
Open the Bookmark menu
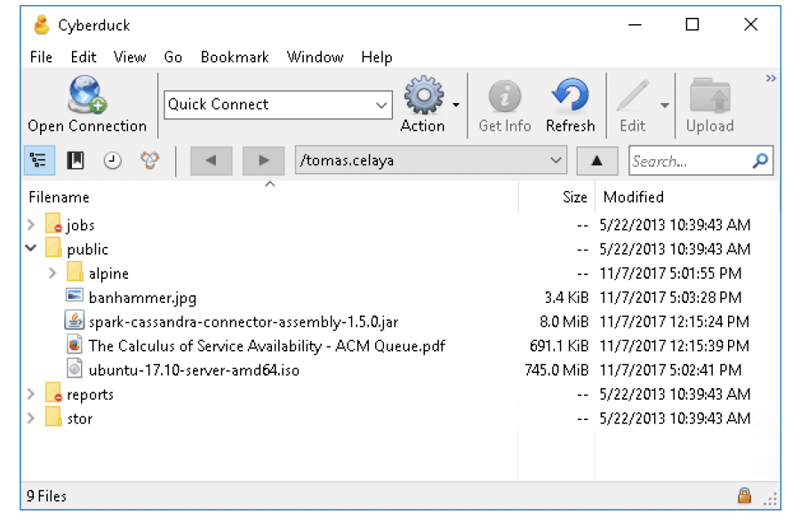[x=235, y=57]
